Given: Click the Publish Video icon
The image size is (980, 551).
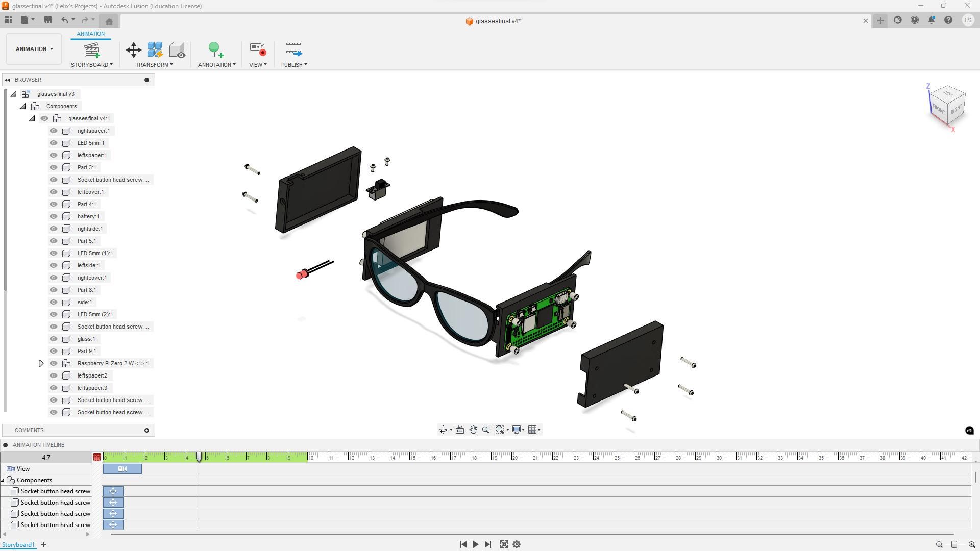Looking at the screenshot, I should 294,49.
